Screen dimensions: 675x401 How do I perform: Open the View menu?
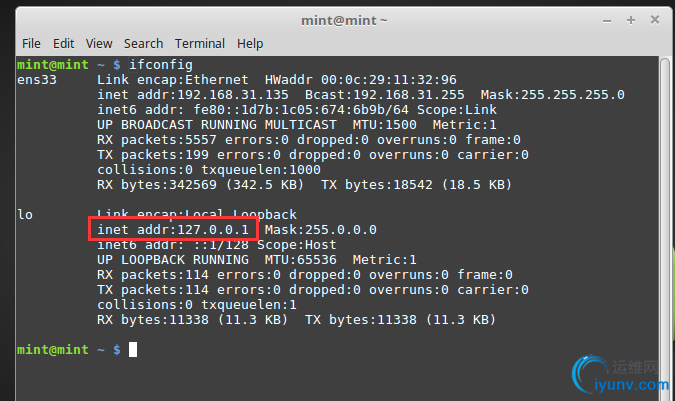(99, 43)
